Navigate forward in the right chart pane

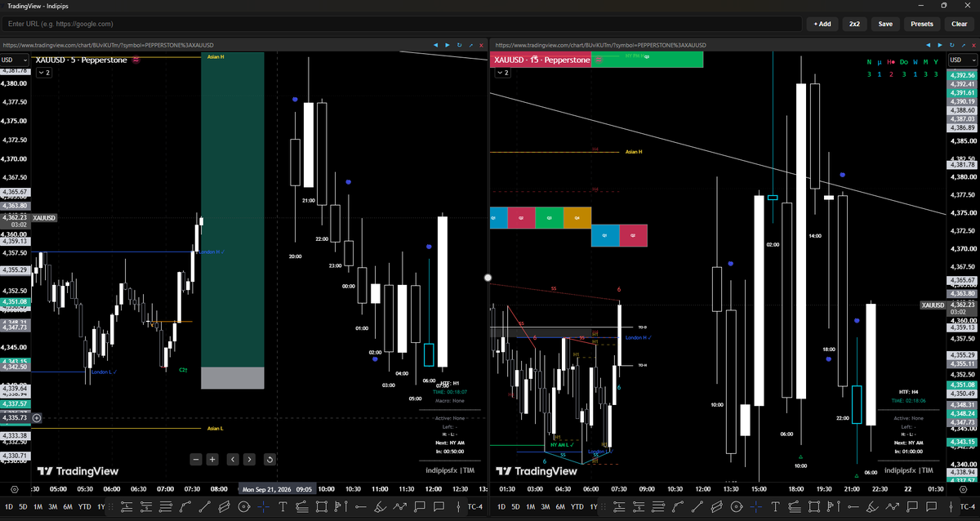940,45
